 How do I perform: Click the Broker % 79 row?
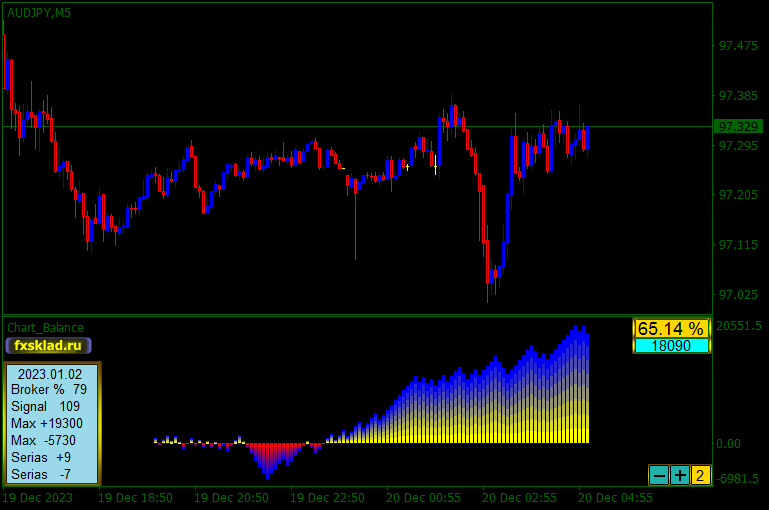[49, 389]
